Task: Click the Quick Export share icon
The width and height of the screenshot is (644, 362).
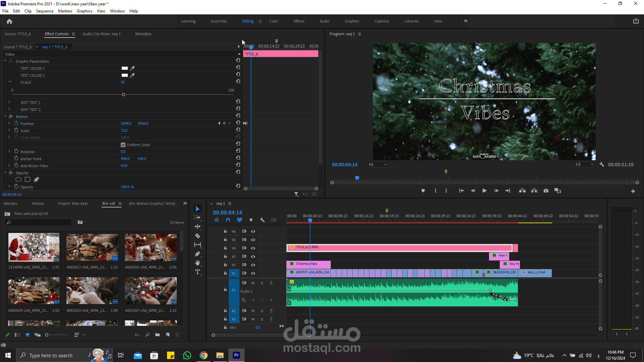Action: (x=636, y=21)
